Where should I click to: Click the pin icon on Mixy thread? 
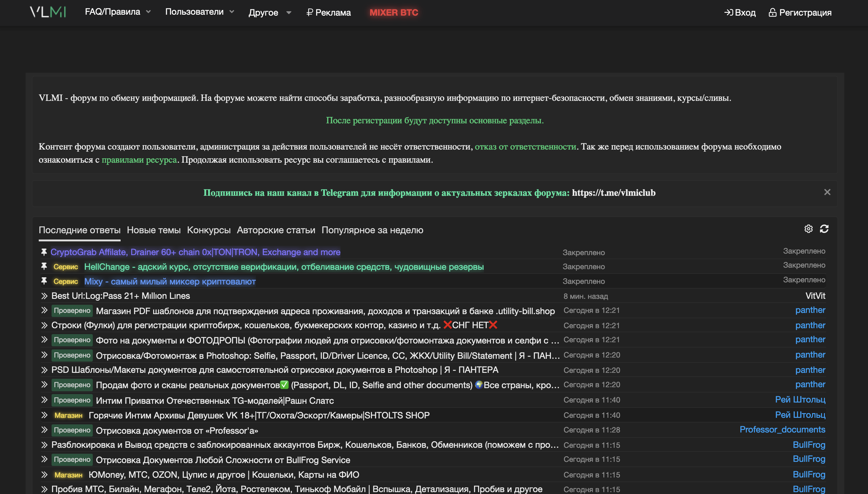[x=44, y=281]
